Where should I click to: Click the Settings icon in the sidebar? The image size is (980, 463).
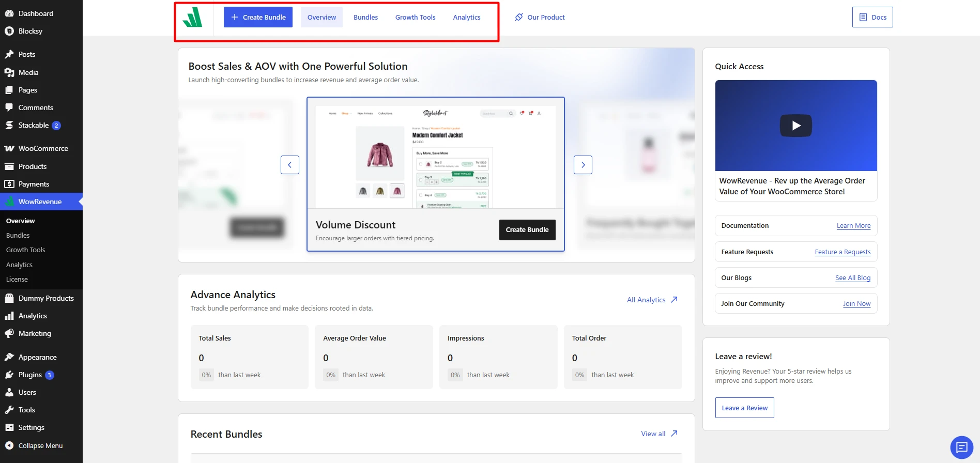coord(9,427)
